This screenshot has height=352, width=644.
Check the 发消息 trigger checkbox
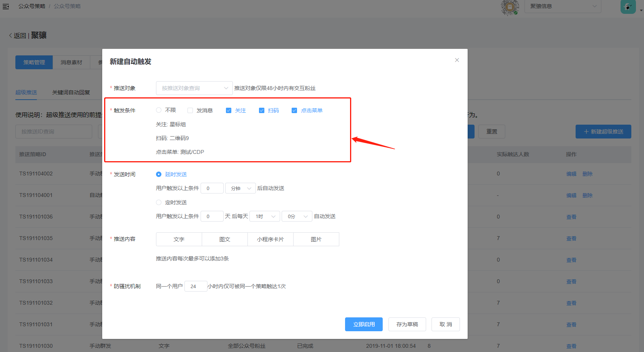[x=190, y=110]
